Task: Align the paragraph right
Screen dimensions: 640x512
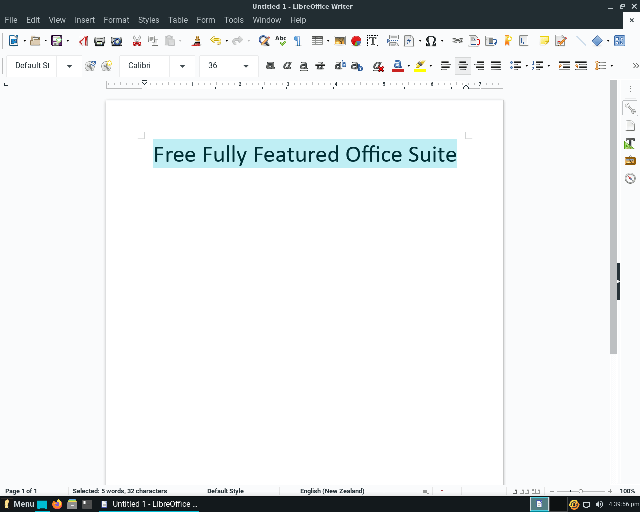Action: coord(479,66)
